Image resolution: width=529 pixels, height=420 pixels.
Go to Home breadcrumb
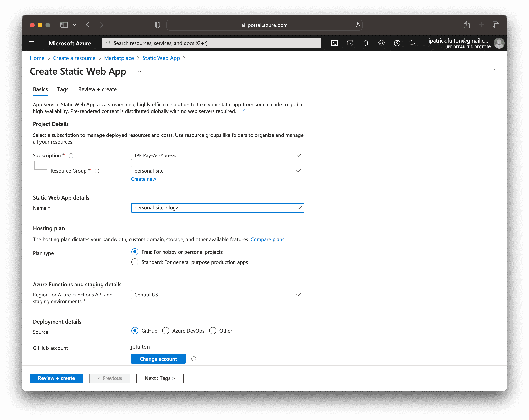click(37, 58)
